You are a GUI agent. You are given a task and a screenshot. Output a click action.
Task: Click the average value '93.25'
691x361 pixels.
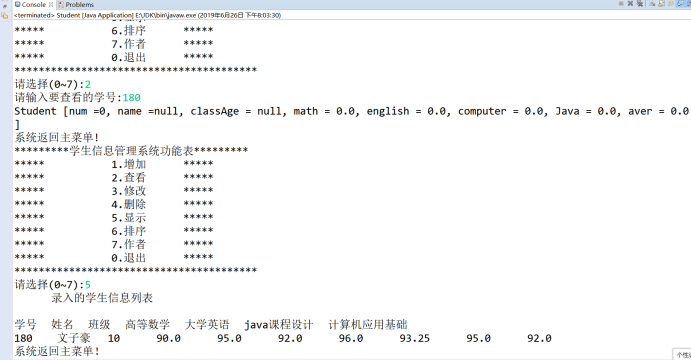click(414, 338)
